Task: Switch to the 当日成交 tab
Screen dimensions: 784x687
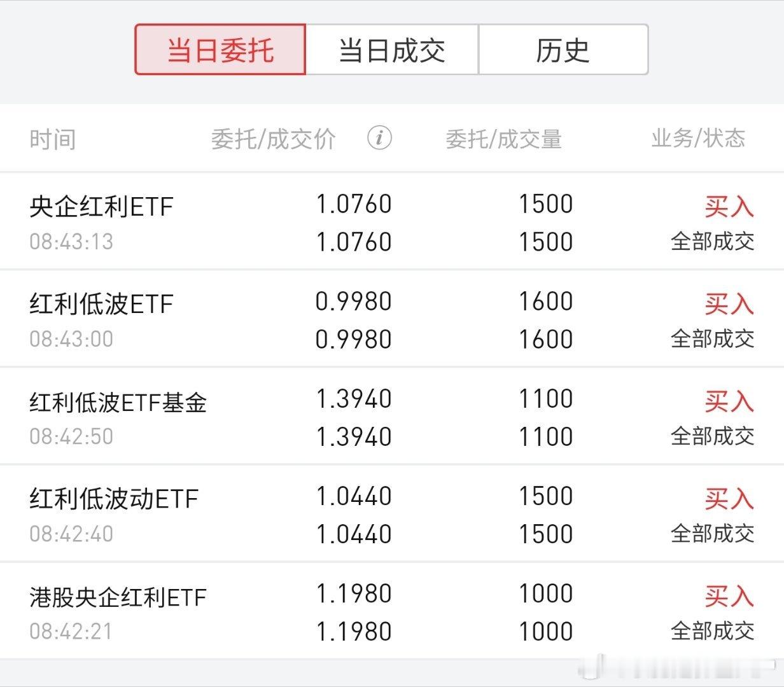Action: 392,50
